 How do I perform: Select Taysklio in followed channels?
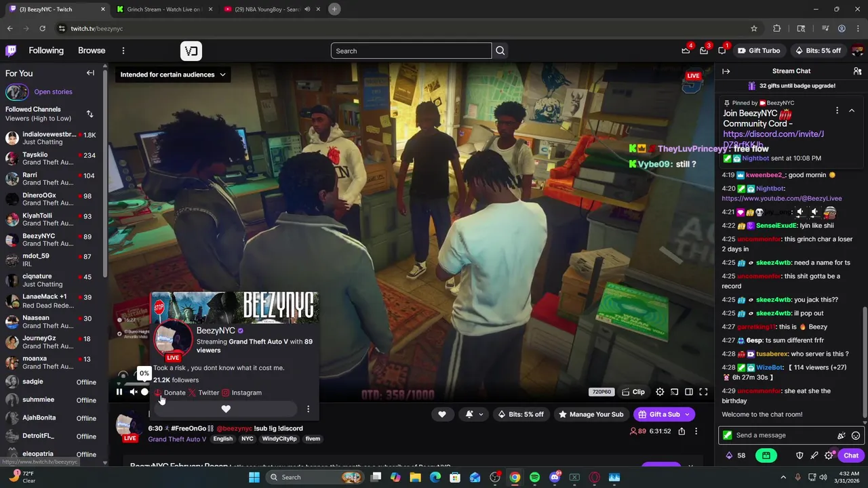coord(51,159)
